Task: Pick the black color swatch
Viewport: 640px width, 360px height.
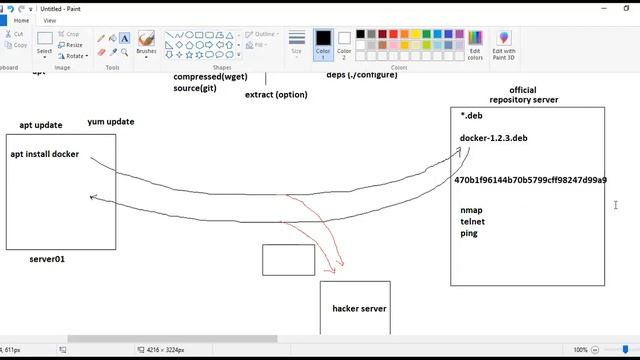Action: coord(360,34)
